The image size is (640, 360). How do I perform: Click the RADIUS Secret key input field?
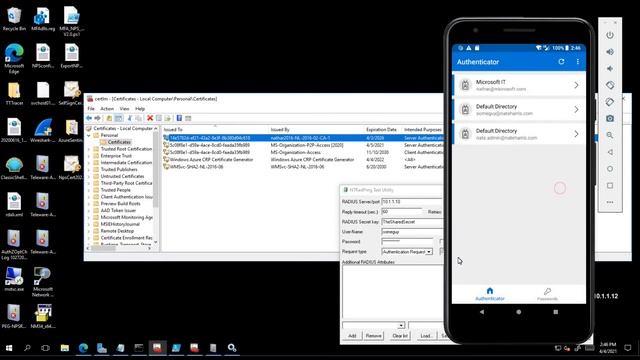412,222
